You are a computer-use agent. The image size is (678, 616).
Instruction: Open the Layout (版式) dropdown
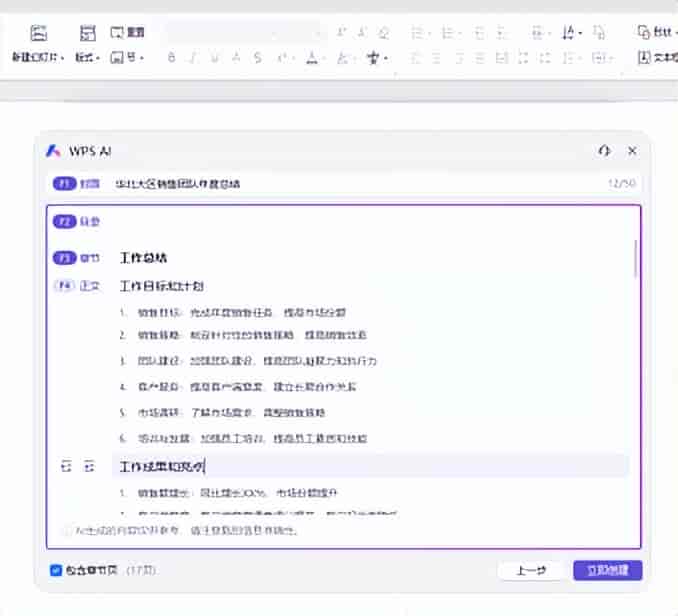(x=87, y=57)
